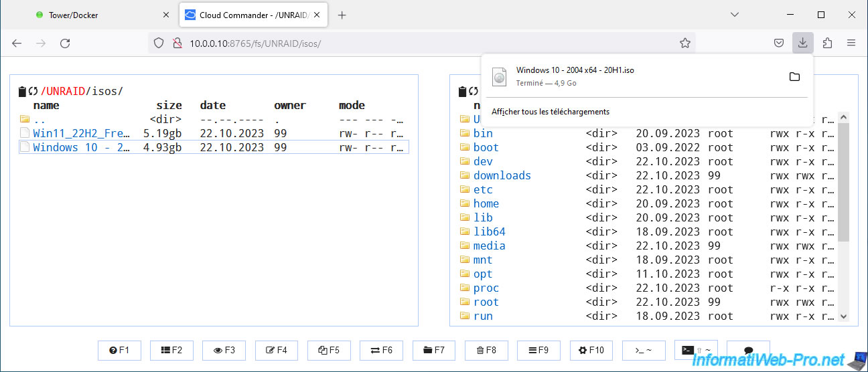Click the browser address bar
This screenshot has height=372, width=868.
pos(429,43)
